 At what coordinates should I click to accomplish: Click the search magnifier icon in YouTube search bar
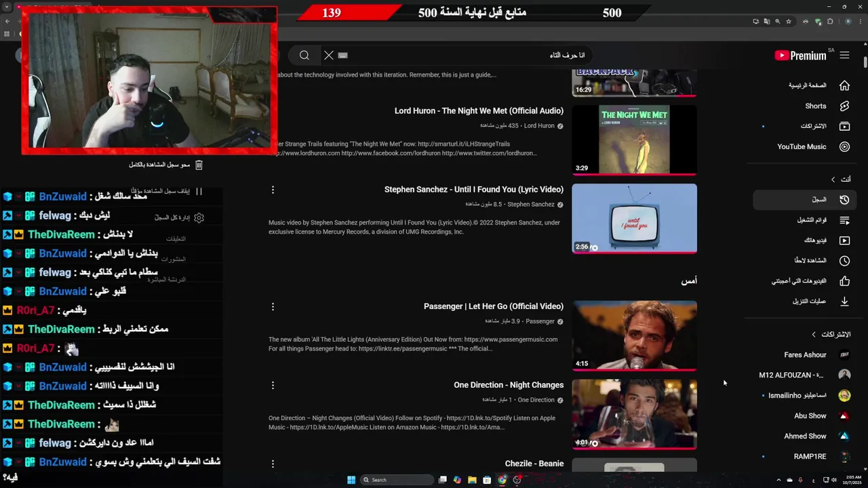(x=304, y=56)
